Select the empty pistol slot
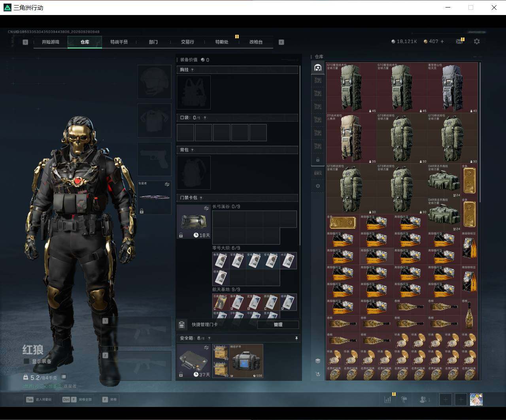This screenshot has width=506, height=420. click(x=154, y=159)
